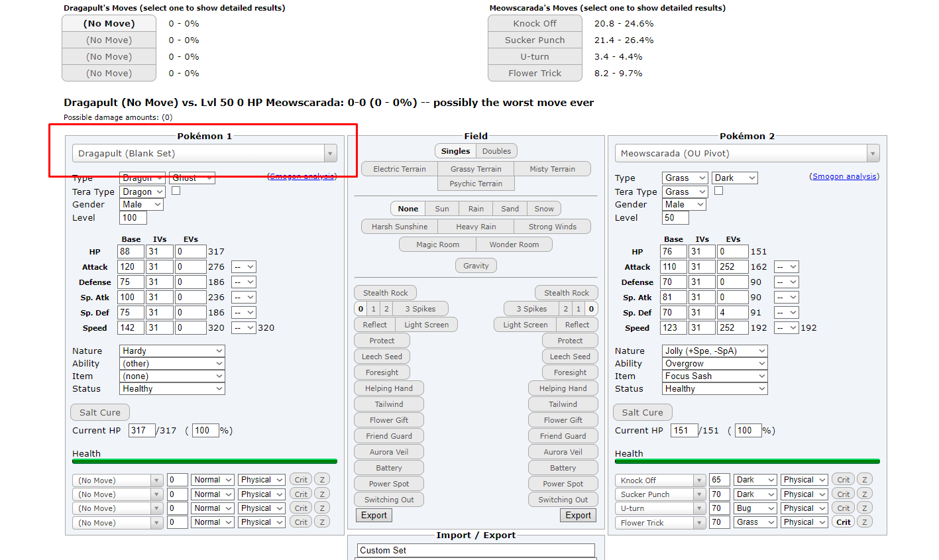
Task: Toggle Z for Sucker Punch
Action: pos(864,494)
